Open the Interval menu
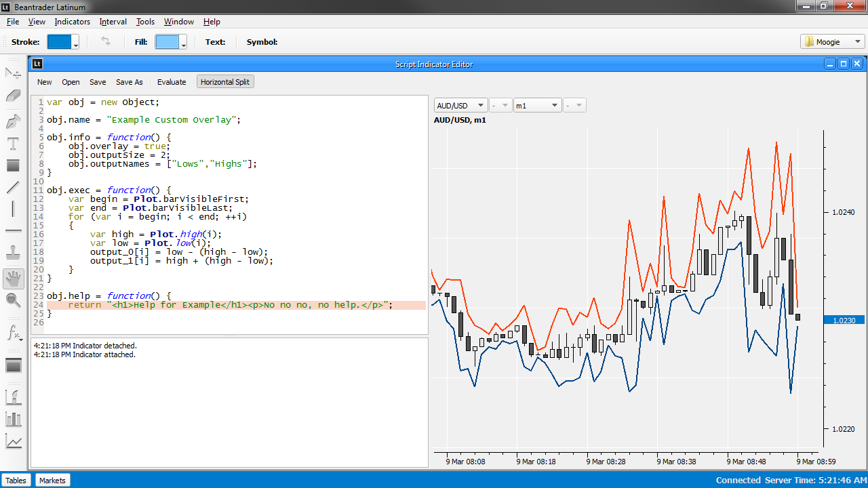Image resolution: width=868 pixels, height=488 pixels. tap(113, 22)
